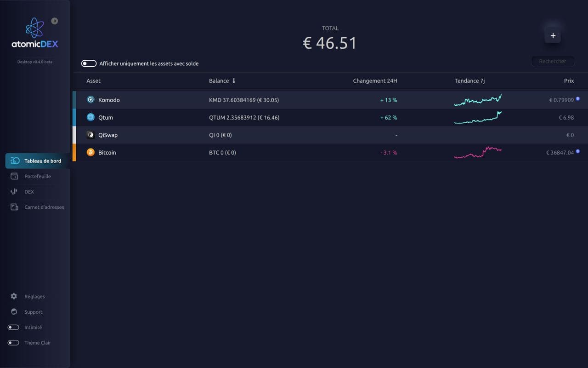Open the Komodo asset name
Viewport: 588px width, 368px height.
click(109, 100)
